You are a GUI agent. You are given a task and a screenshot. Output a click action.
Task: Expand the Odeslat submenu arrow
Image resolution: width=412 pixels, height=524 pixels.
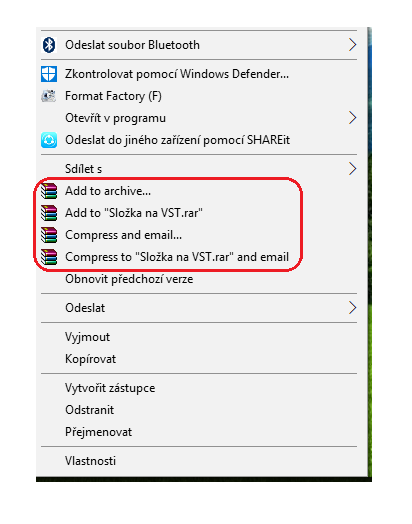[x=353, y=308]
